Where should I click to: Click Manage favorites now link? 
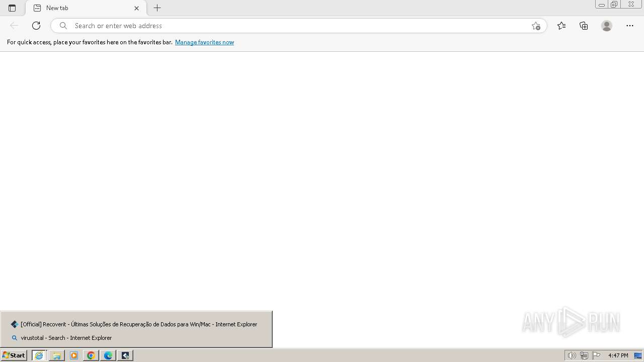(x=204, y=42)
